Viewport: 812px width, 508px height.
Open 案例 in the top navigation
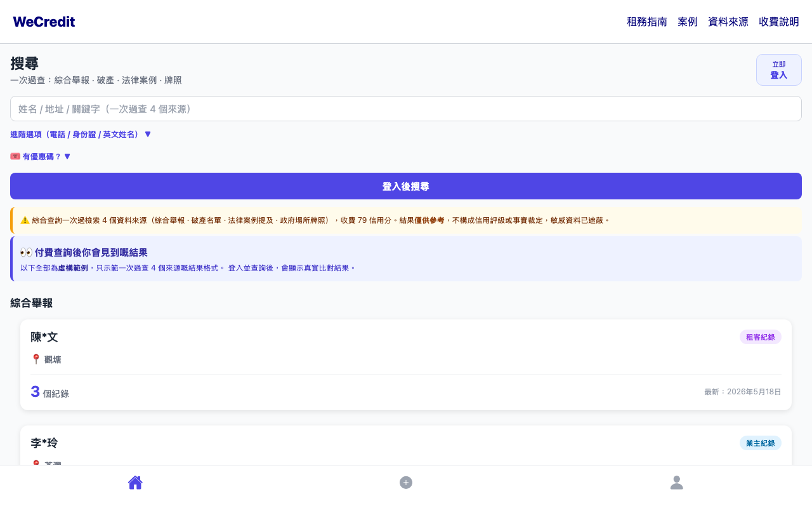(x=688, y=22)
